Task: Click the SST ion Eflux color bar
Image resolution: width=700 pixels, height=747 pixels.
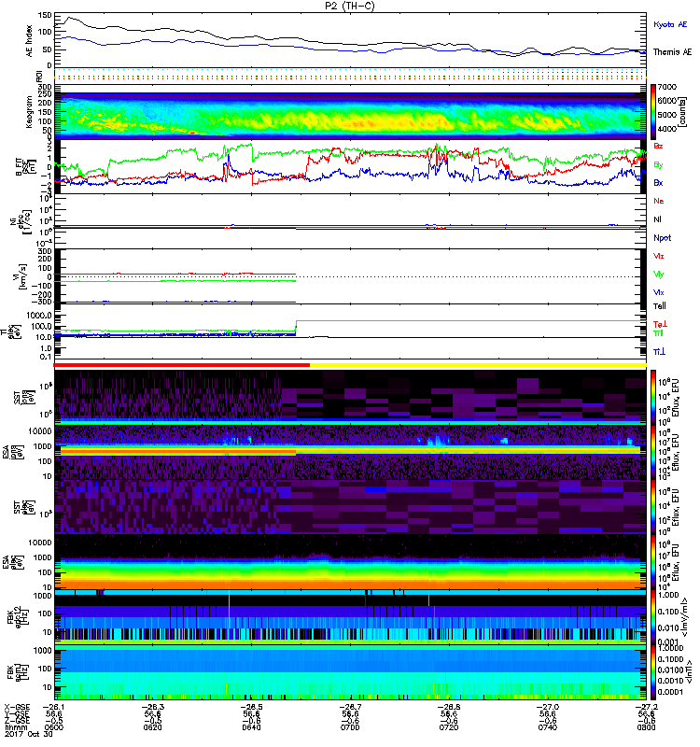Action: pyautogui.click(x=653, y=397)
